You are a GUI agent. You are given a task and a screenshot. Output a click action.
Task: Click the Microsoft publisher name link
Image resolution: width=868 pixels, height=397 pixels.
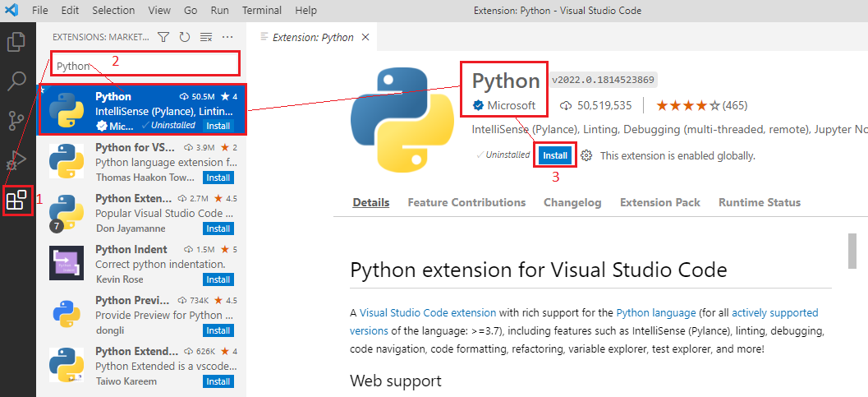click(x=512, y=105)
